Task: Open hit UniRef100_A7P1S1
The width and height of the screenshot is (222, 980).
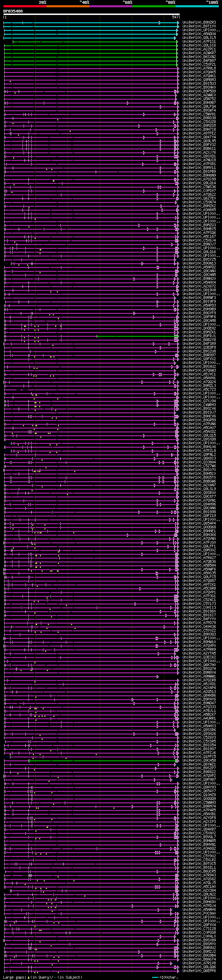Action: [199, 41]
